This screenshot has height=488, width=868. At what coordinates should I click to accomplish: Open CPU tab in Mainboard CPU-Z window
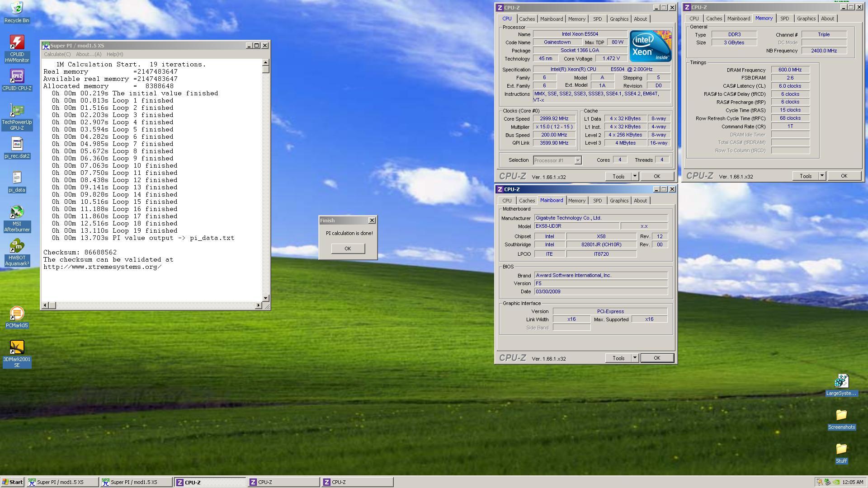[507, 201]
